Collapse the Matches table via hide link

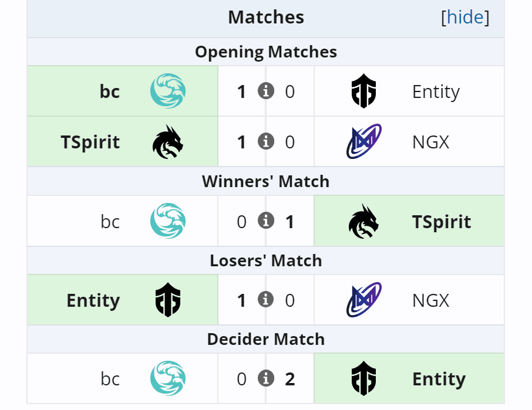coord(465,17)
